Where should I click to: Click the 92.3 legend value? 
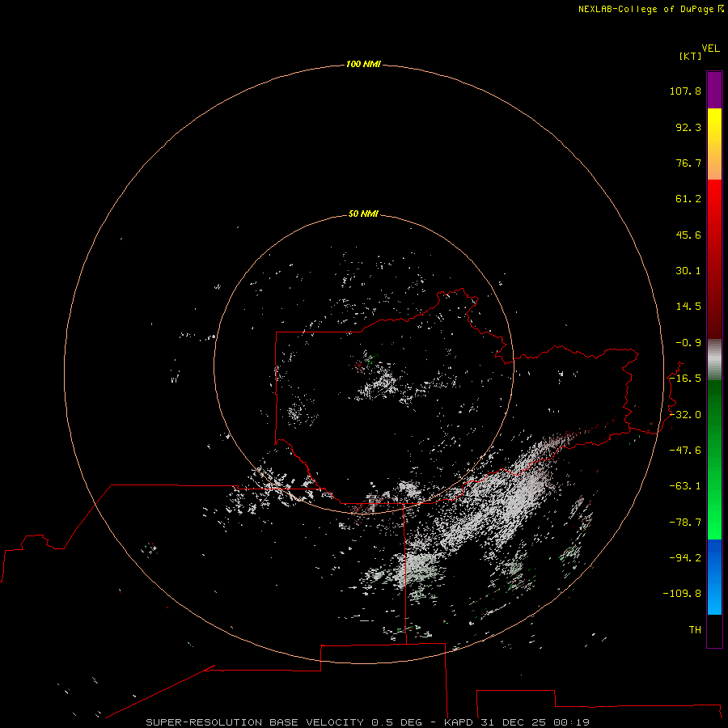pos(688,127)
